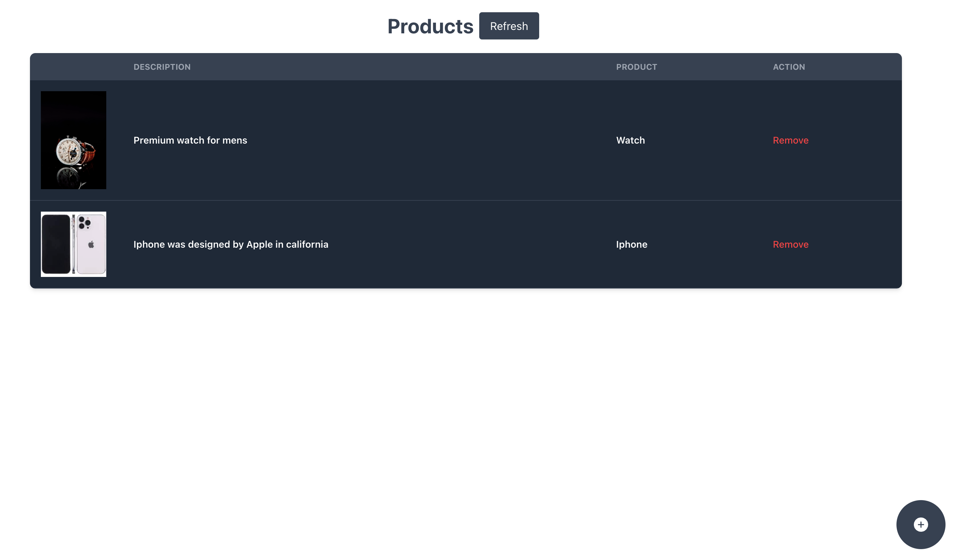Remove the Iphone product
Viewport: 953px width, 560px height.
tap(791, 245)
